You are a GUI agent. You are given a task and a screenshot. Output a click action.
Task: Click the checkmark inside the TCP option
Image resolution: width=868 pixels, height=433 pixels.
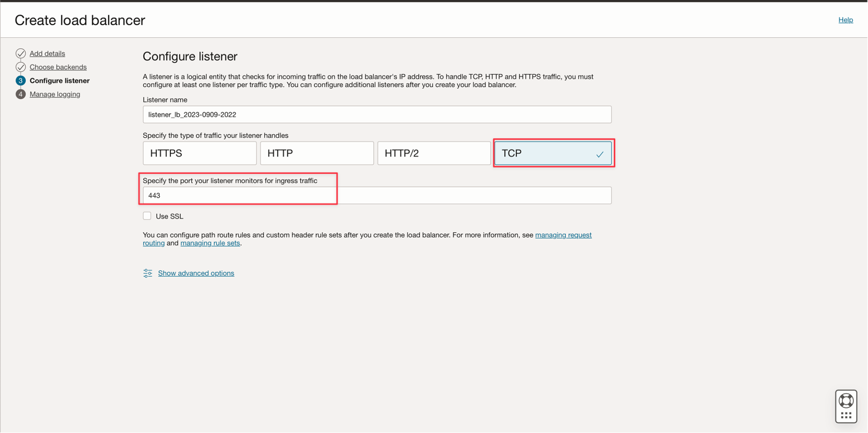tap(600, 154)
